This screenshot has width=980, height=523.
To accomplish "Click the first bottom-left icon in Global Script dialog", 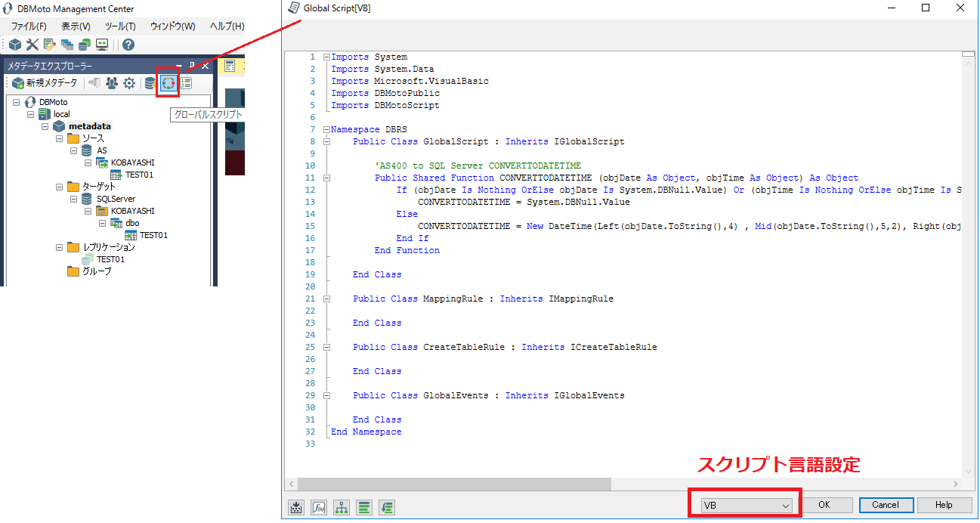I will point(296,506).
